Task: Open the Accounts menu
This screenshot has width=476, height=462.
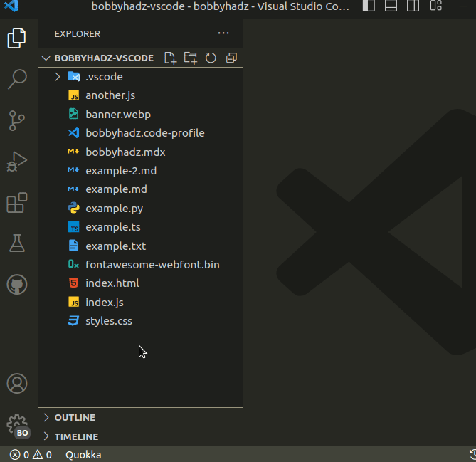Action: click(x=17, y=383)
